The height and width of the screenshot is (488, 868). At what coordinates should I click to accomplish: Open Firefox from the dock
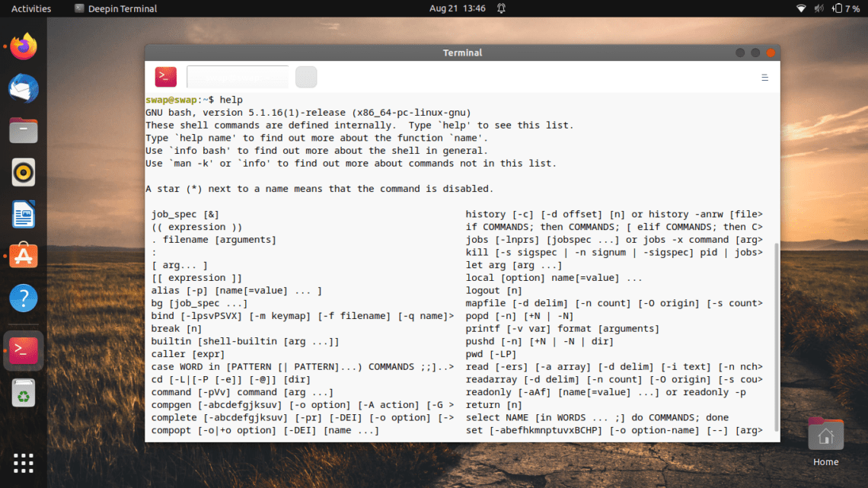[x=22, y=46]
